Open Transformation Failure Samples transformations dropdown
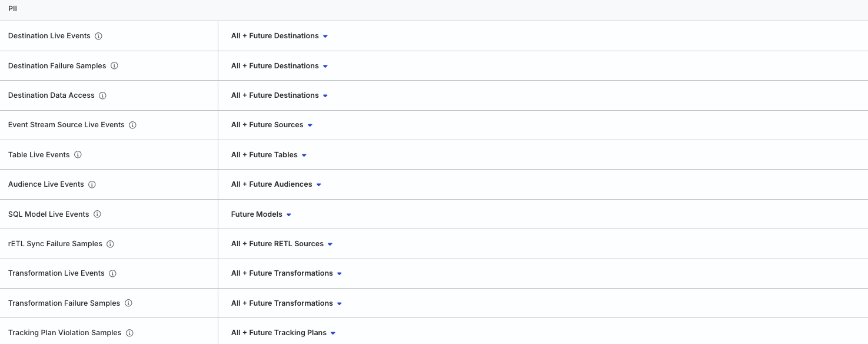Screen dimensions: 868x344 click(287, 303)
